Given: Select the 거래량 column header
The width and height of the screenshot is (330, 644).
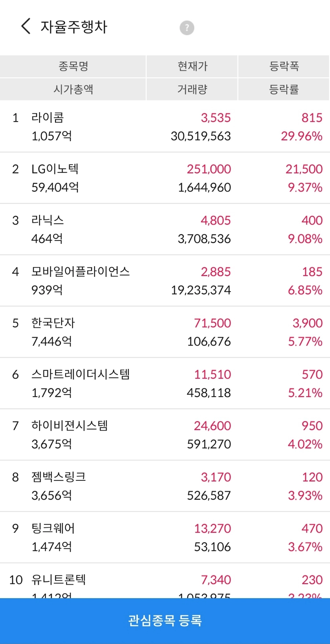Looking at the screenshot, I should (192, 89).
